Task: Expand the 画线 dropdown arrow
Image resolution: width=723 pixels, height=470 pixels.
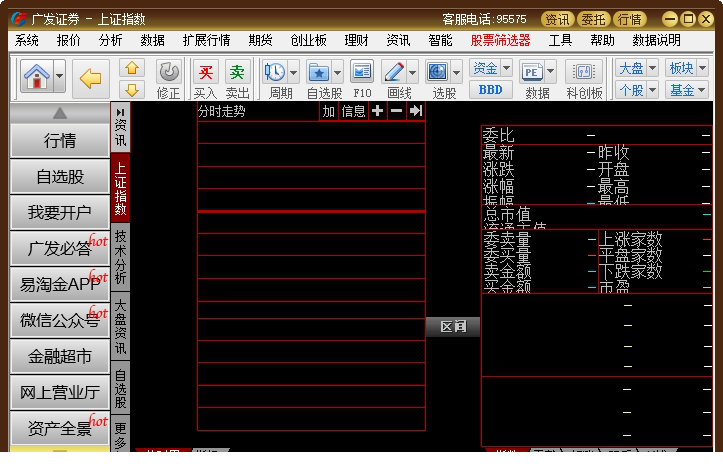Action: 413,72
